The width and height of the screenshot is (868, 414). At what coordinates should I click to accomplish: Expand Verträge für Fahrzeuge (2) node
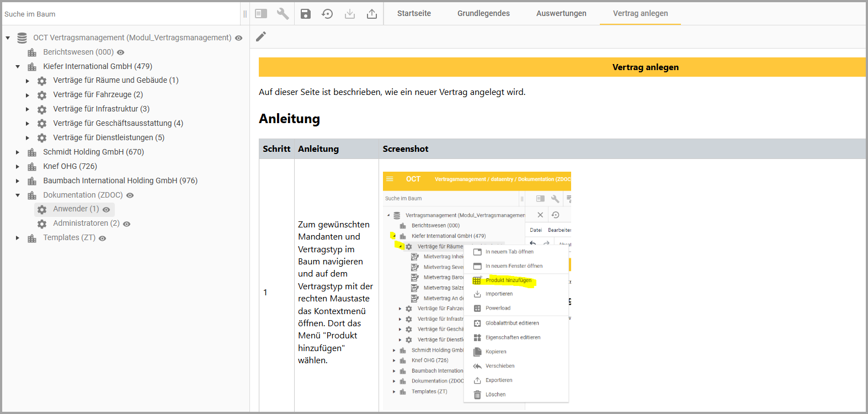click(28, 95)
